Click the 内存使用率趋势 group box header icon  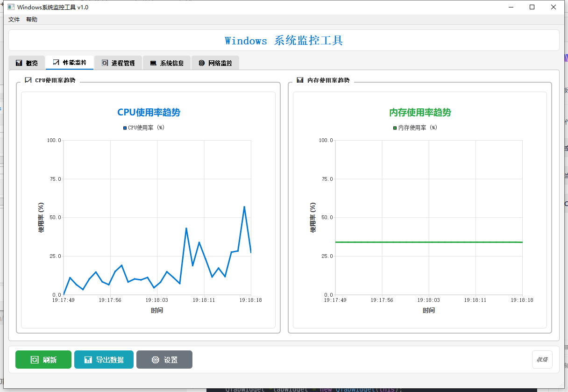coord(300,80)
